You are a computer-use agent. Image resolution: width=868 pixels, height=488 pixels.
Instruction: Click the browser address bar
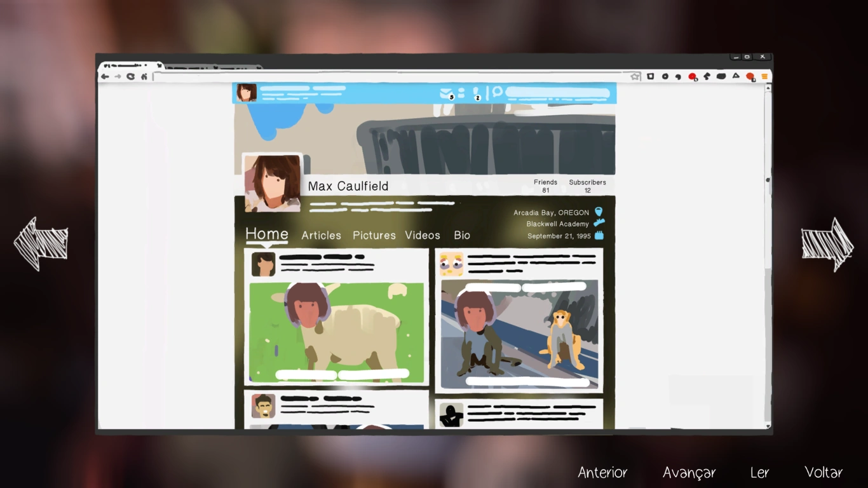click(397, 77)
